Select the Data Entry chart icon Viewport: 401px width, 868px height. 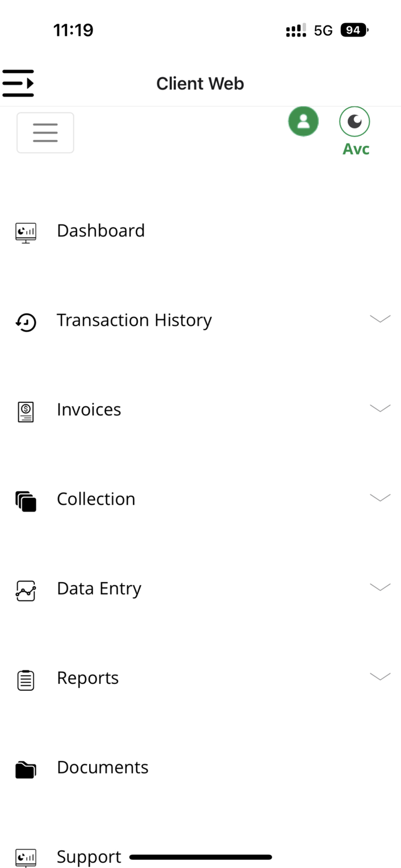(x=25, y=590)
